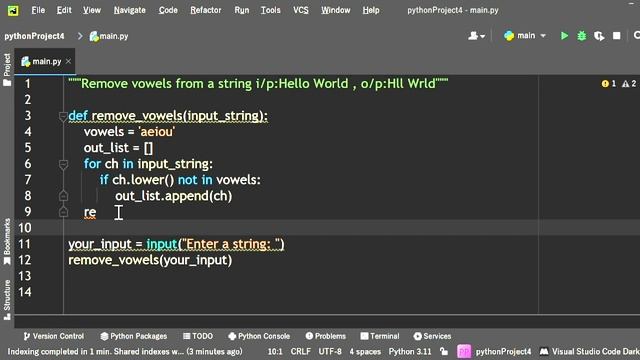The height and width of the screenshot is (360, 640).
Task: Open the Python Console tool window
Action: pyautogui.click(x=259, y=336)
